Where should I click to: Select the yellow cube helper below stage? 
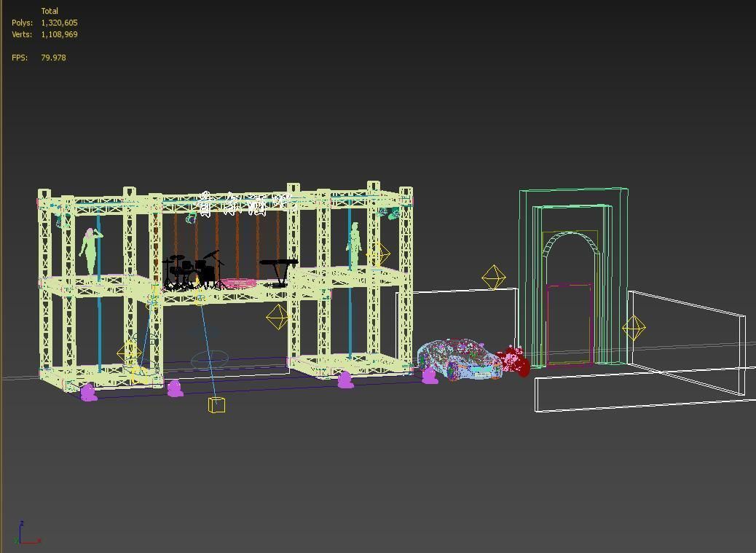[x=216, y=405]
